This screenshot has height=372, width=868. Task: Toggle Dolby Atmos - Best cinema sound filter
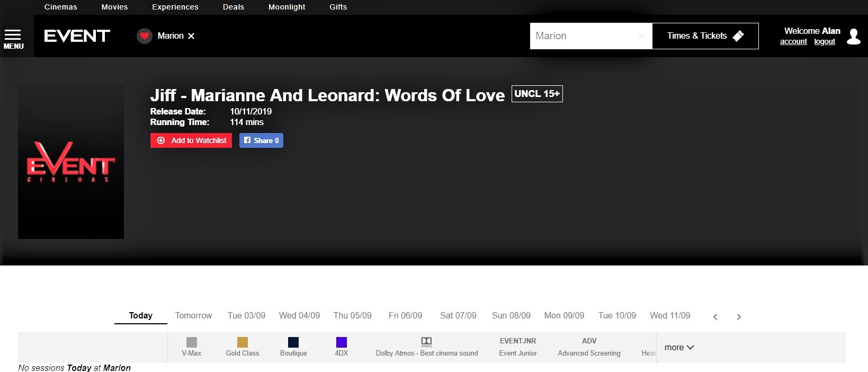point(427,347)
